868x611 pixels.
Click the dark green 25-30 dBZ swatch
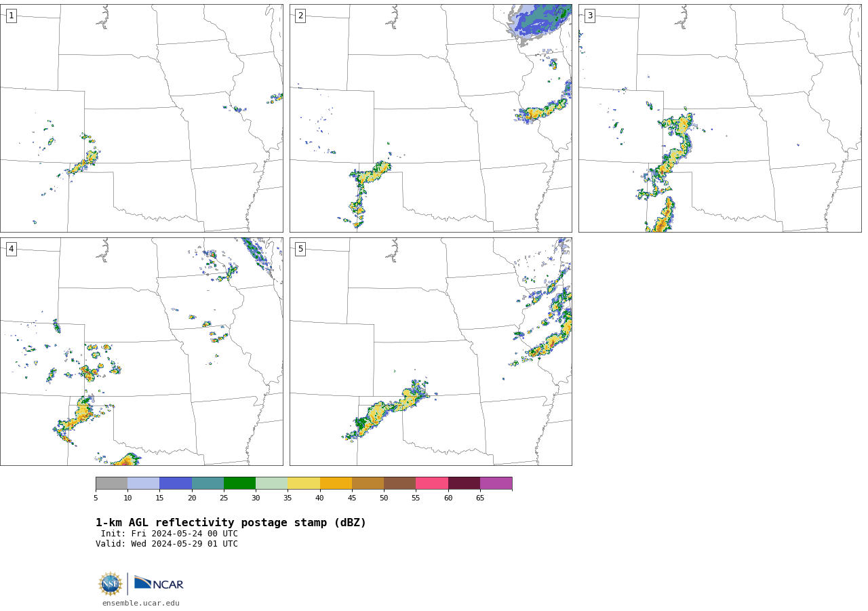pyautogui.click(x=239, y=483)
